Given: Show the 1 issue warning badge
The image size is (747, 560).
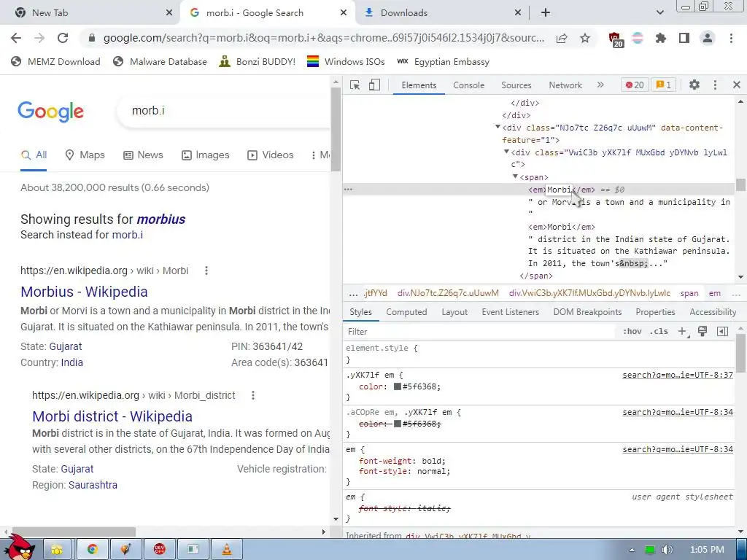Looking at the screenshot, I should click(x=663, y=85).
